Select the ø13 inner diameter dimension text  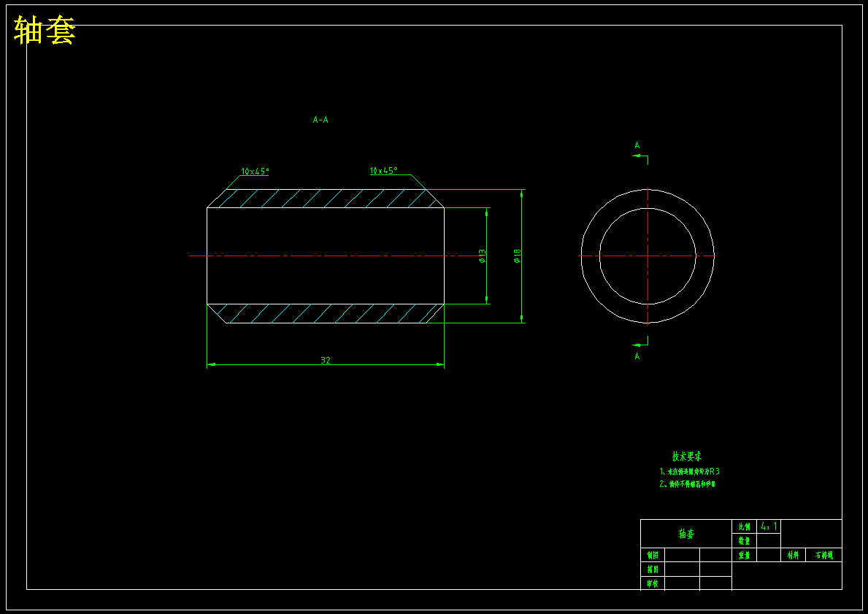coord(482,256)
